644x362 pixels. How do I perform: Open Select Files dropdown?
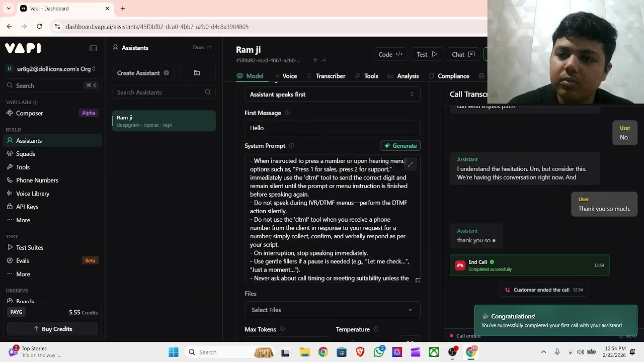click(332, 310)
